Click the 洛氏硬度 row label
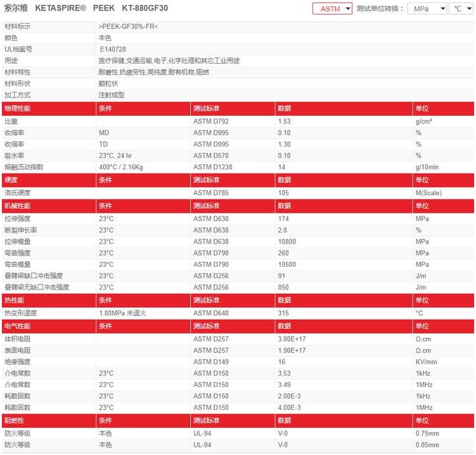 click(x=18, y=193)
